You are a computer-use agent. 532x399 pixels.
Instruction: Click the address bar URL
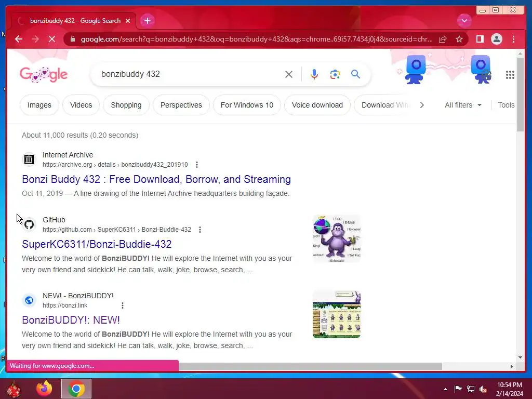point(257,39)
